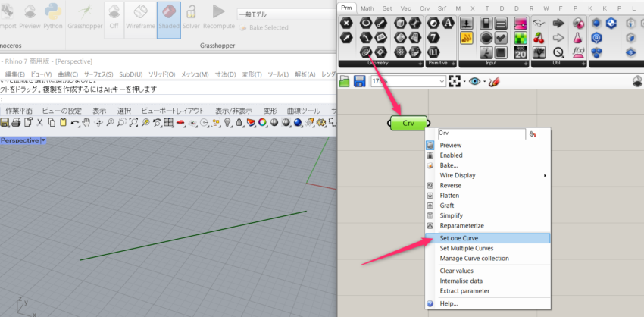Select Clear values in context menu
This screenshot has width=644, height=317.
coord(487,271)
